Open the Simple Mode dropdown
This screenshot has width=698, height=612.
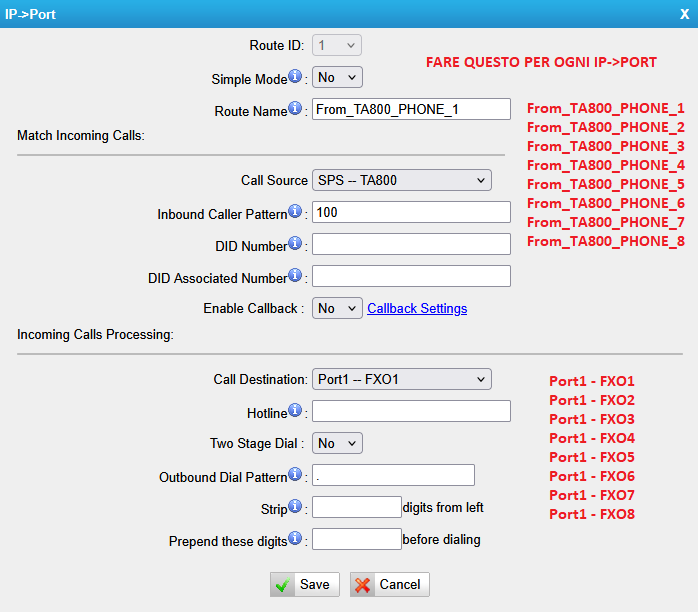(337, 77)
